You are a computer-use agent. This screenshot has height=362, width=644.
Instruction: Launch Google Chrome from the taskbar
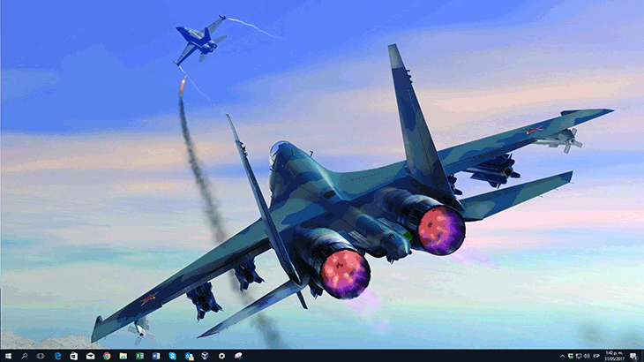[107, 356]
